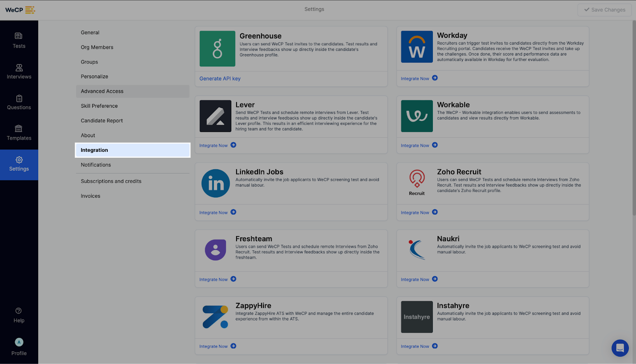
Task: Click arrow icon beside Instahyre Integrate Now
Action: coord(435,346)
